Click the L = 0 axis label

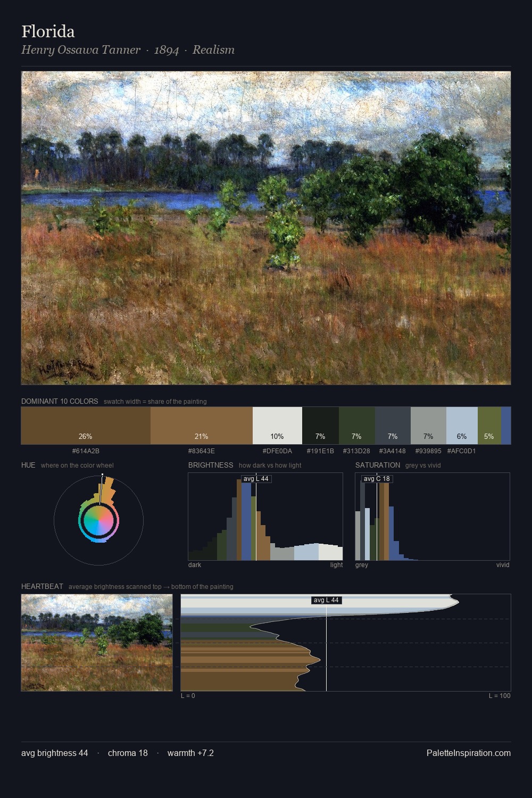[x=188, y=696]
